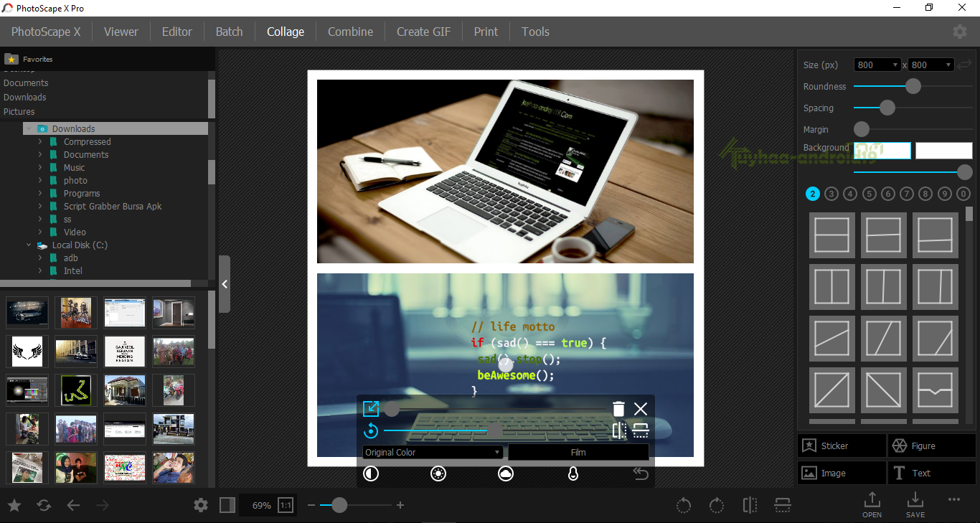Open the Original Color dropdown
Screen dimensions: 980x523
pos(433,452)
